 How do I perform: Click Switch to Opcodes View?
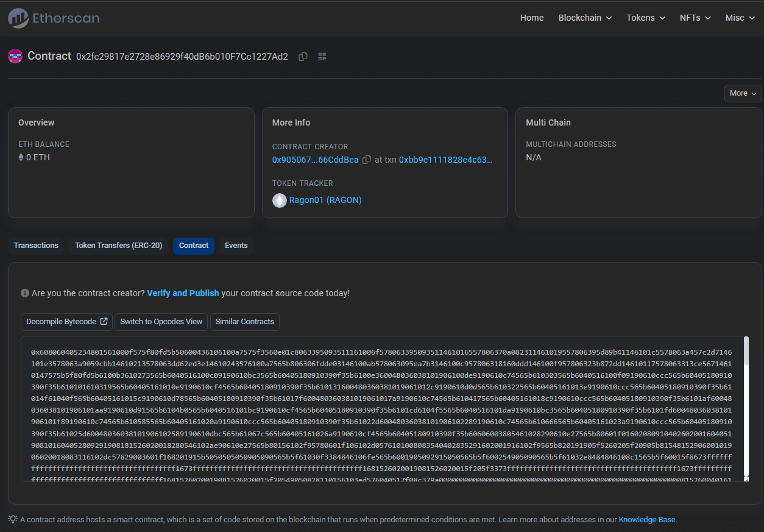[161, 322]
